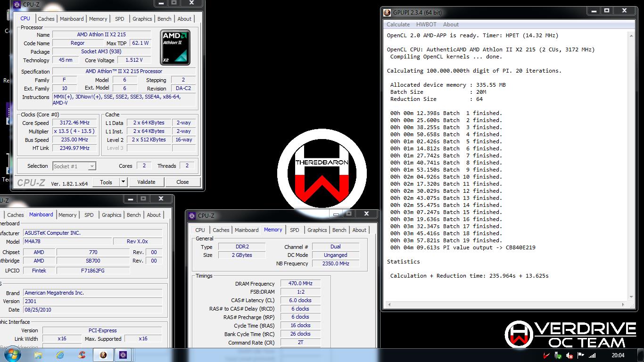The height and width of the screenshot is (362, 644).
Task: Select CPU tab in the Memory CPU-Z window
Action: pos(200,230)
